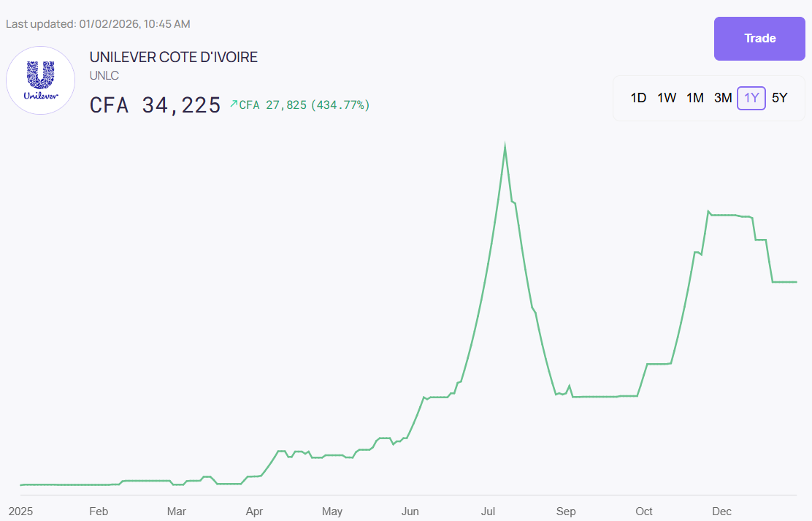Click the July peak on the chart line
The image size is (812, 521).
point(505,148)
